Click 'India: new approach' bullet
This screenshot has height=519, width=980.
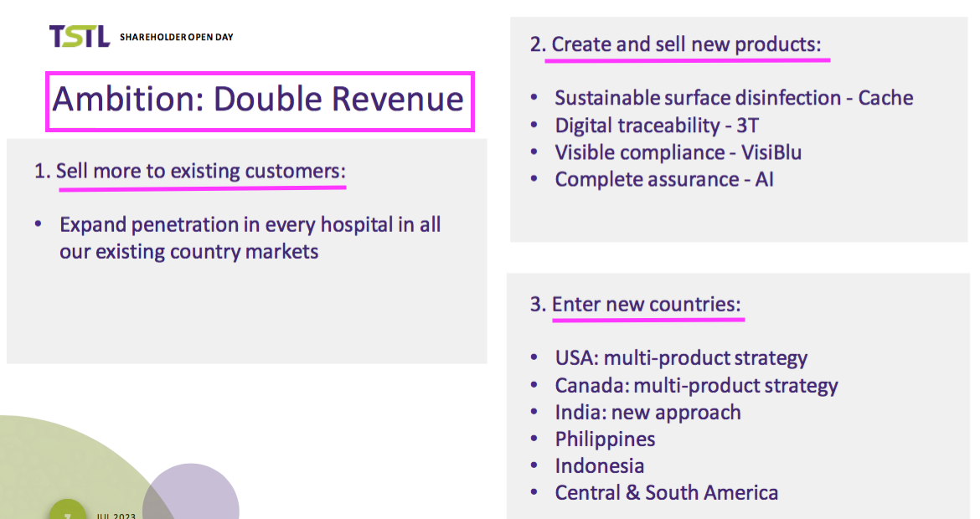[648, 413]
